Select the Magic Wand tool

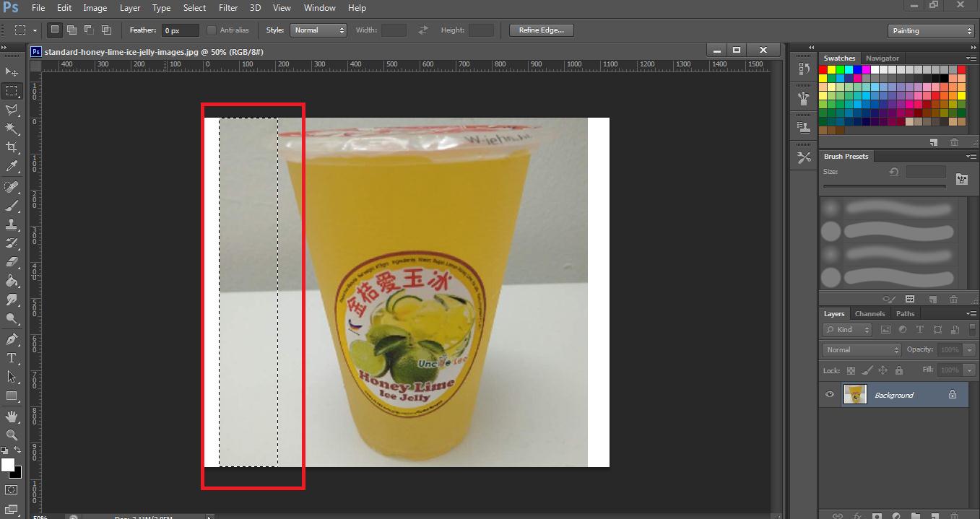(x=12, y=128)
